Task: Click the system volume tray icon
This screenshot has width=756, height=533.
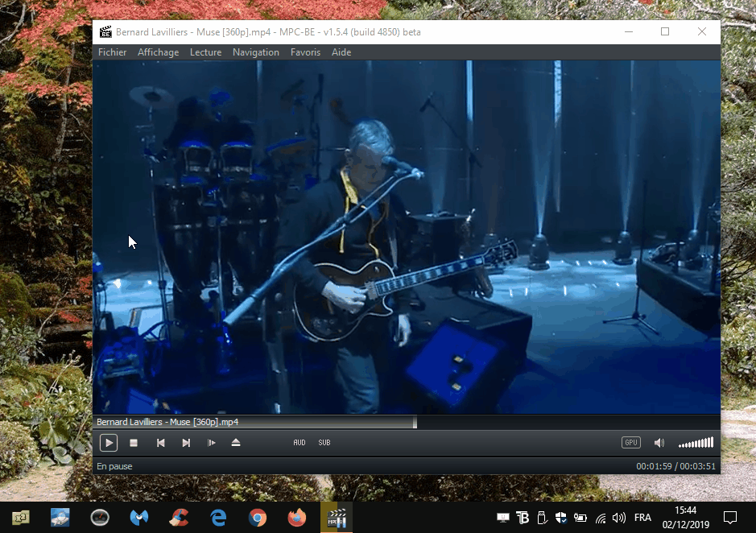Action: pos(619,518)
